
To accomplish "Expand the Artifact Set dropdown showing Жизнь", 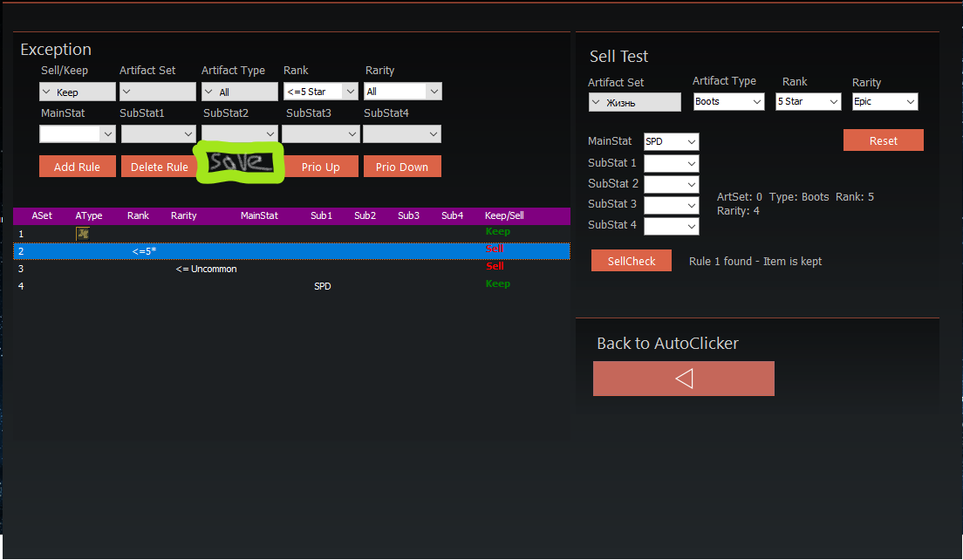I will pyautogui.click(x=634, y=101).
